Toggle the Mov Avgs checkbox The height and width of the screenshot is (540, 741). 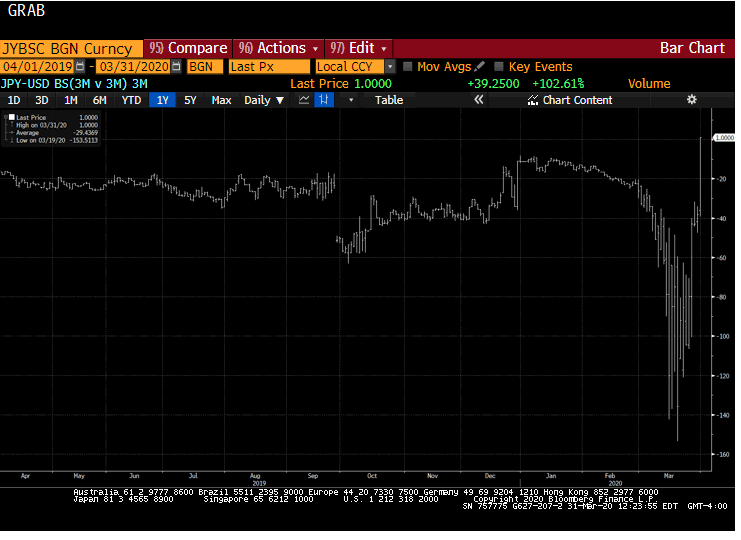pos(407,67)
